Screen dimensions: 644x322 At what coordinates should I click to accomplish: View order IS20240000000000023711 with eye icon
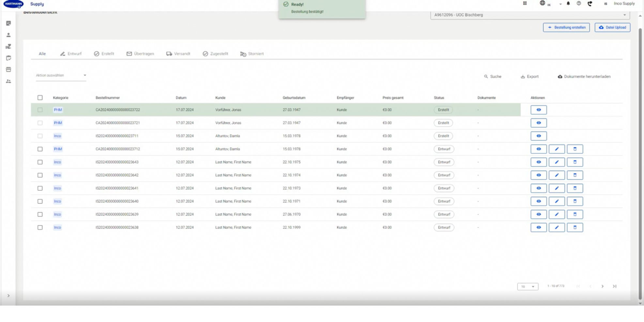tap(539, 136)
